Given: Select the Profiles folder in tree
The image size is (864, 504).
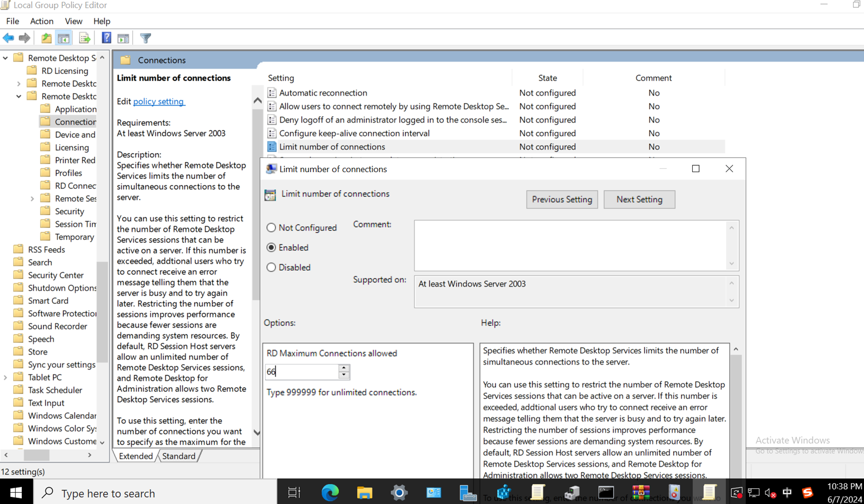Looking at the screenshot, I should pos(68,173).
